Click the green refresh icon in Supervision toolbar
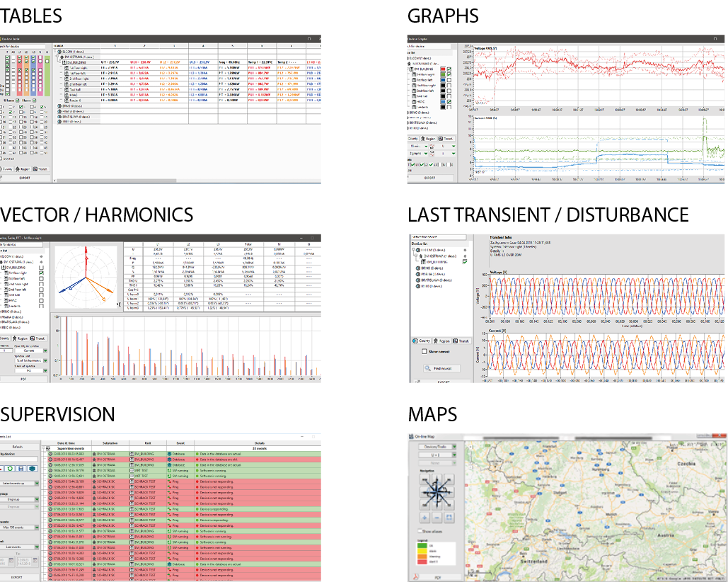Screen dimensions: 728x582 point(10,469)
